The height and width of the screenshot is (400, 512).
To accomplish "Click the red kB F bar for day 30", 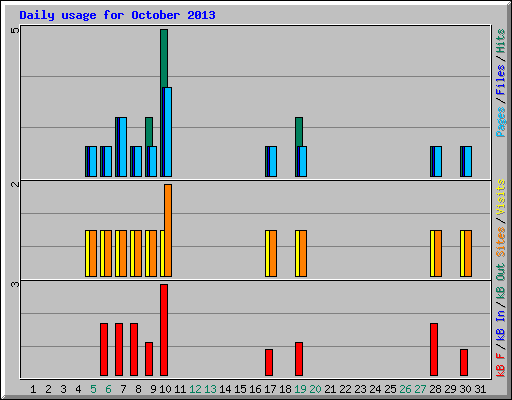I will 464,363.
